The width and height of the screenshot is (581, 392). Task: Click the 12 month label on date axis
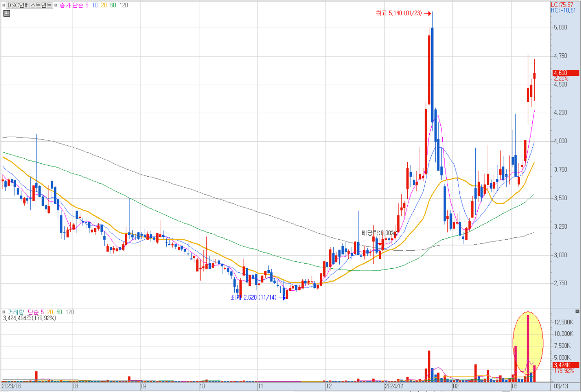click(x=329, y=386)
